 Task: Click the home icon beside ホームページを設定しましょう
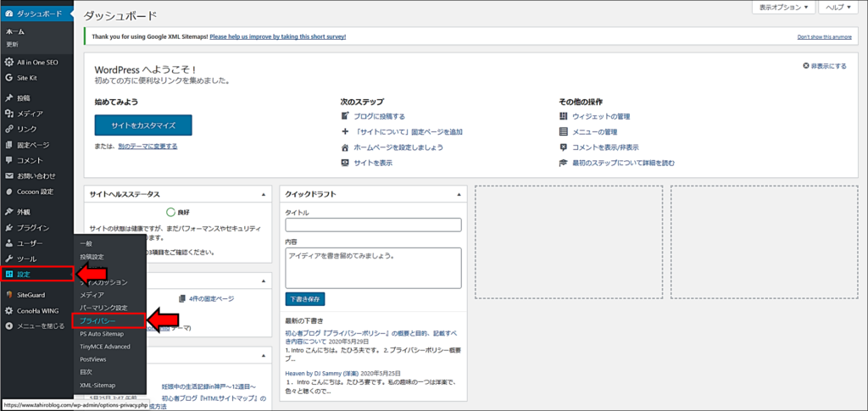346,147
